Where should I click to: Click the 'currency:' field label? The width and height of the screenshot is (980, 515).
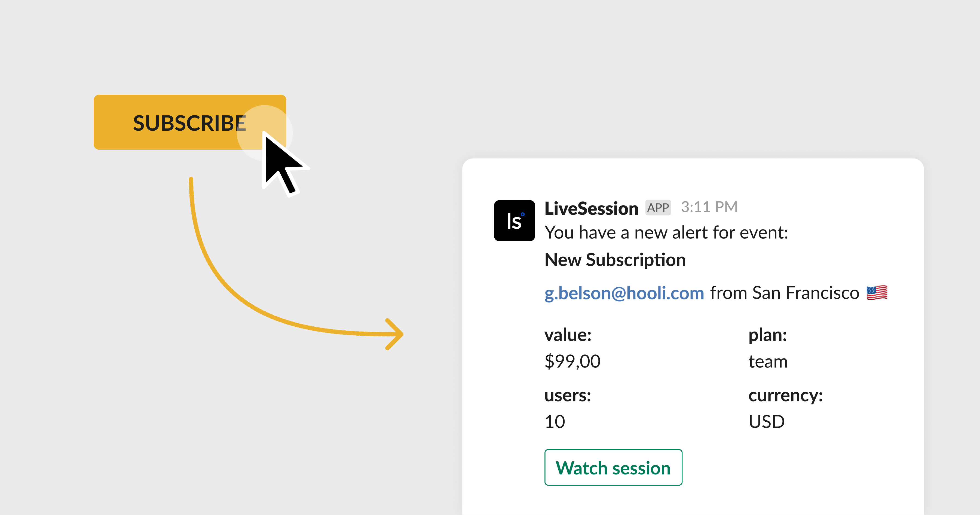pyautogui.click(x=785, y=395)
